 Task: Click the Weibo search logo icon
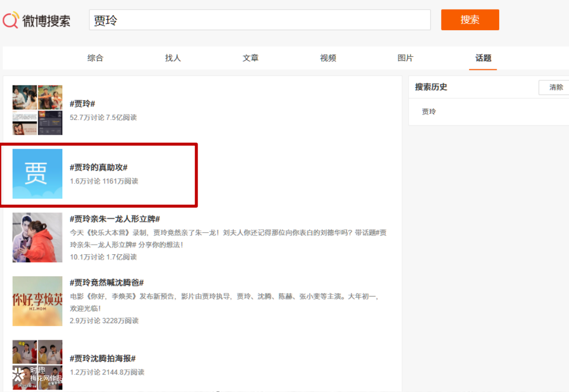(x=11, y=20)
